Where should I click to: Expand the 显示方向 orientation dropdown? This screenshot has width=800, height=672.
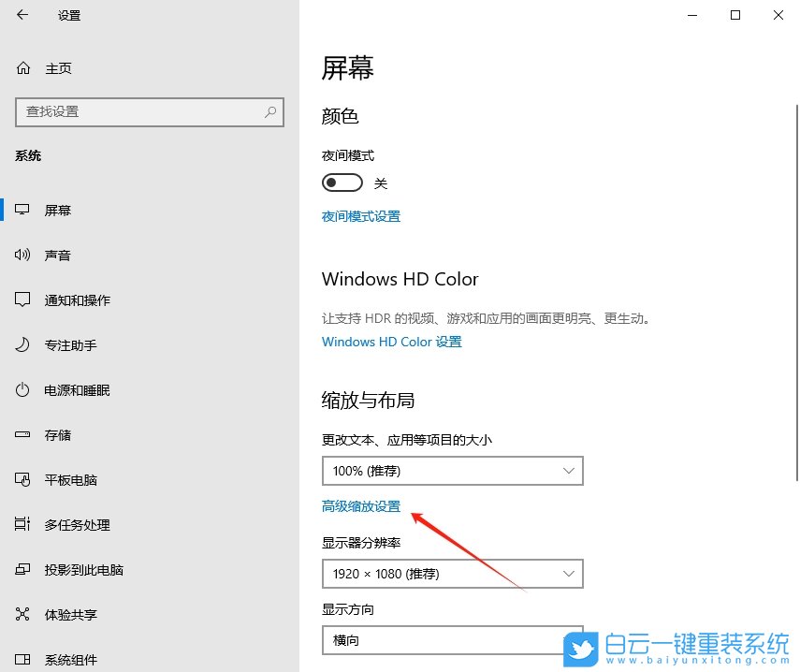452,640
